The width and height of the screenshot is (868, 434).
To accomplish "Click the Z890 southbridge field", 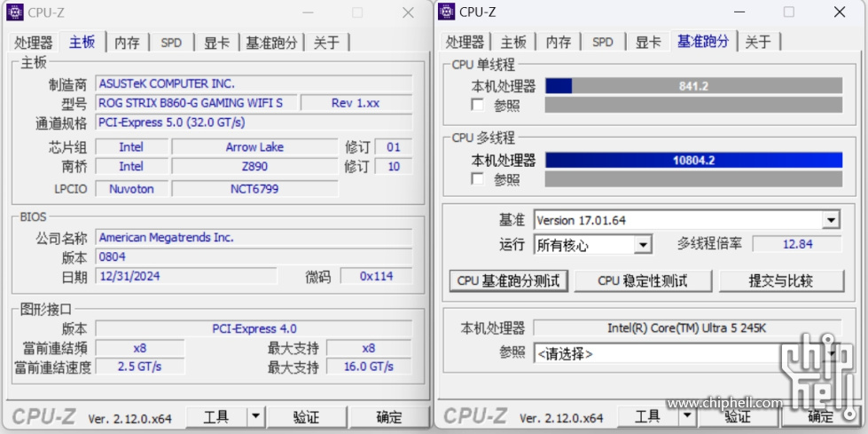I will pos(254,166).
